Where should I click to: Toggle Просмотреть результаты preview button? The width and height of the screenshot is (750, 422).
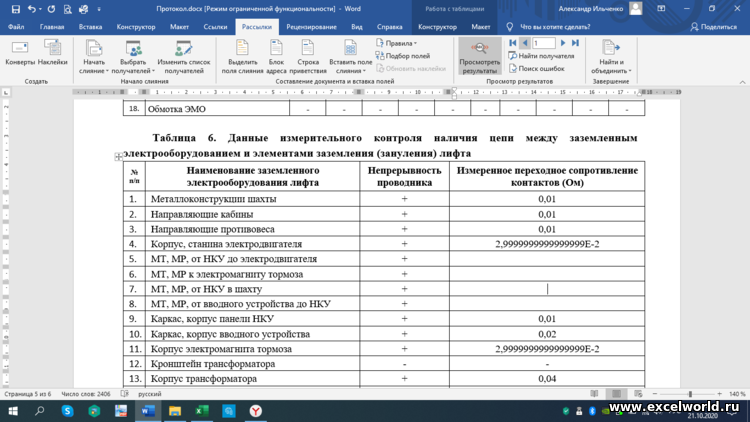(480, 56)
